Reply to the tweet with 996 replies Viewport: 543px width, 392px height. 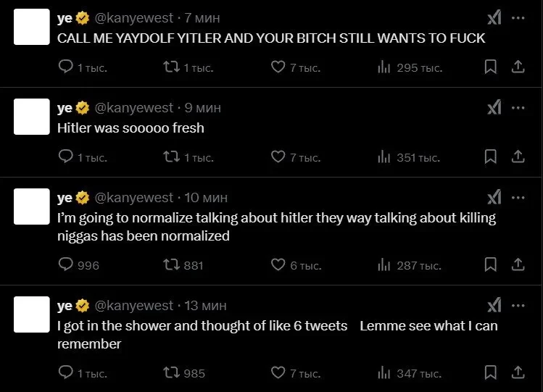[65, 265]
